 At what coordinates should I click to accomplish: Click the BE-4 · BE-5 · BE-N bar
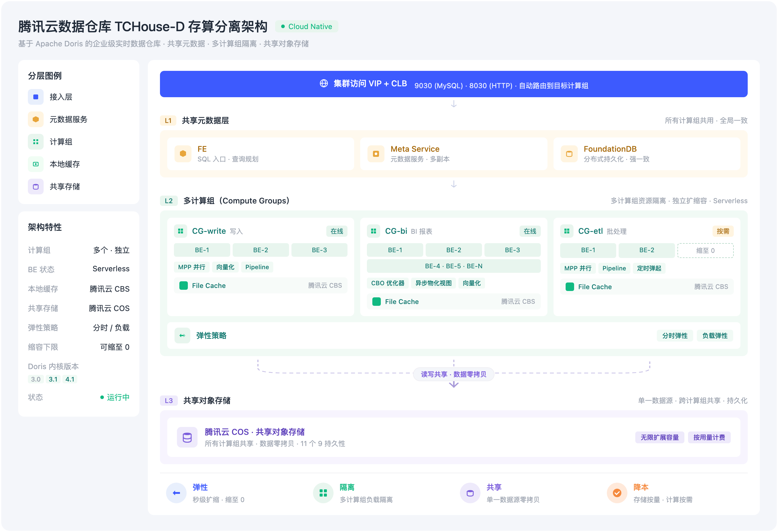(x=454, y=266)
